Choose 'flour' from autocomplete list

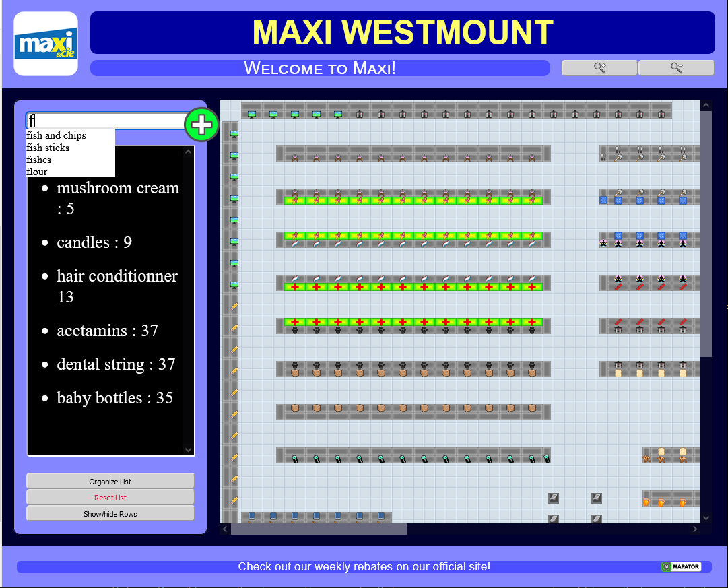click(37, 172)
